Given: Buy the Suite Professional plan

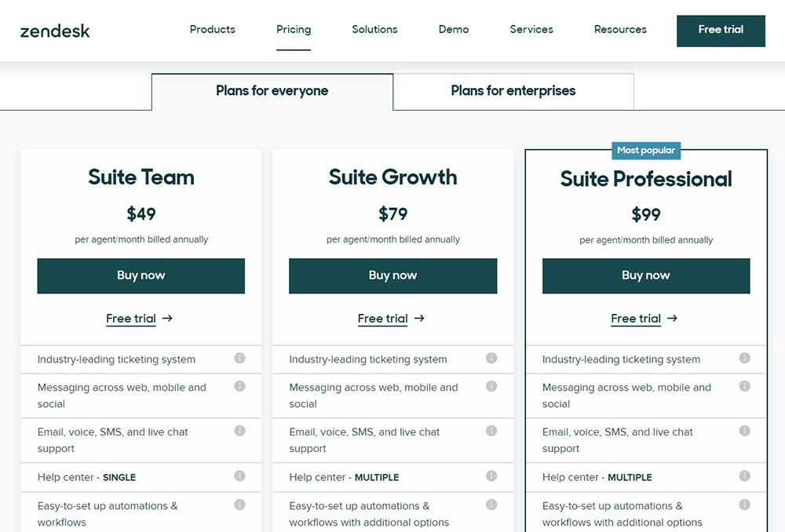Looking at the screenshot, I should tap(646, 275).
